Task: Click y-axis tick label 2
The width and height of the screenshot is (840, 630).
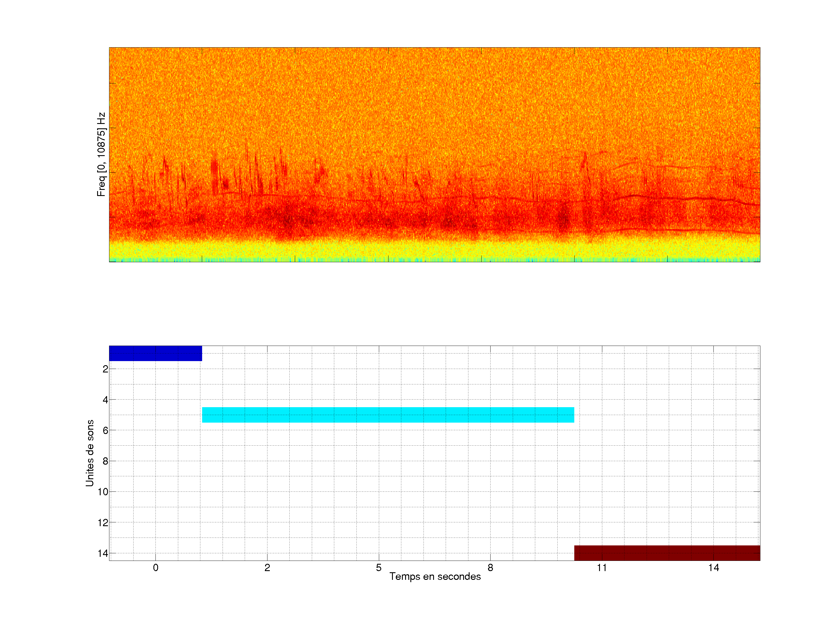Action: coord(105,369)
